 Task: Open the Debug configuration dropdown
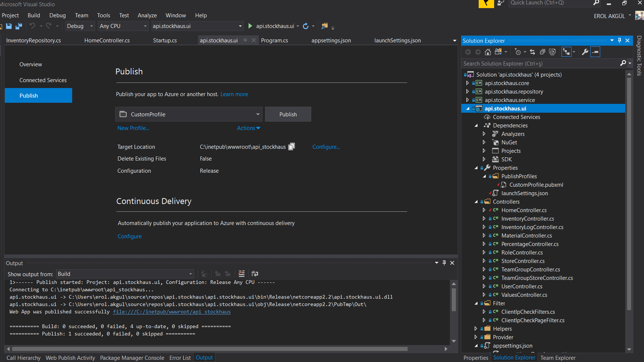click(80, 26)
